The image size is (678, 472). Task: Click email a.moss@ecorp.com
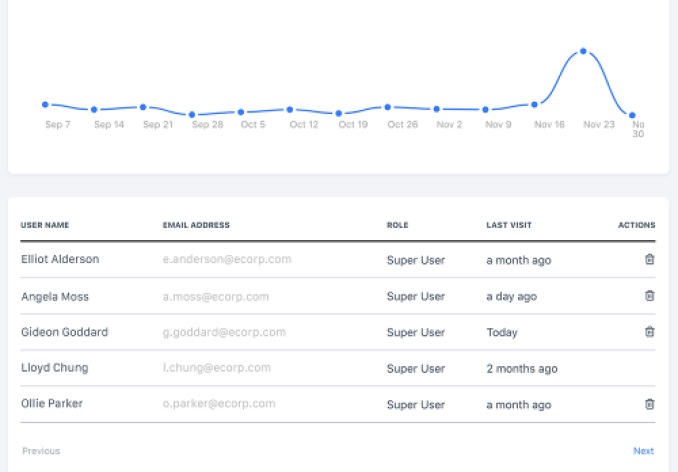(215, 296)
